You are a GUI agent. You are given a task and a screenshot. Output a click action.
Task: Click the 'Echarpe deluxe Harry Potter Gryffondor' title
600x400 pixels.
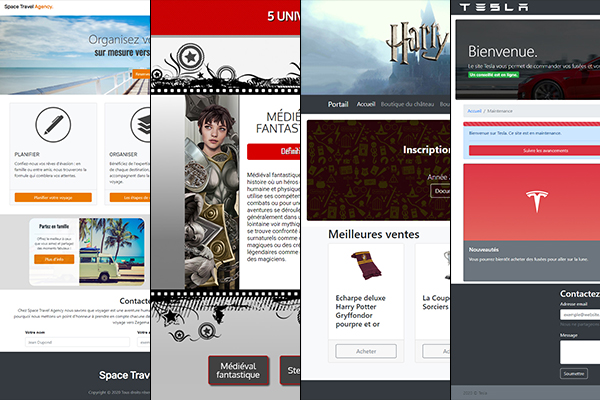[x=360, y=311]
